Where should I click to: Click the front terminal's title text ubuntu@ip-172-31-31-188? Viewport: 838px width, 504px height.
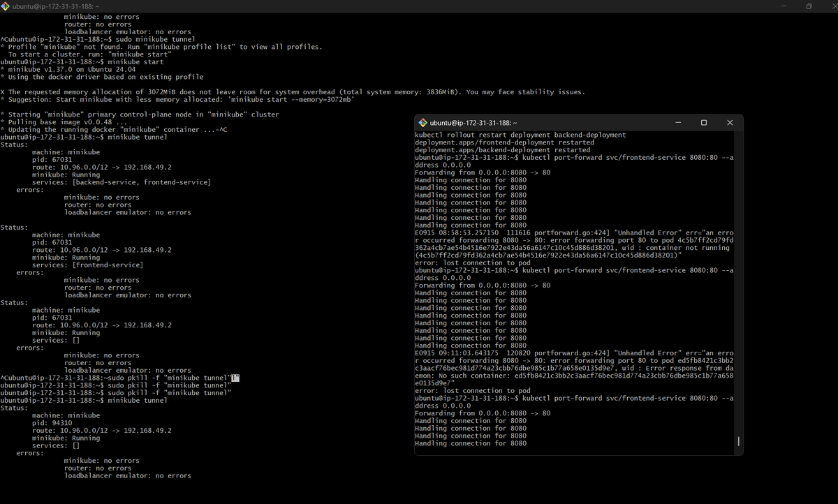coord(473,123)
